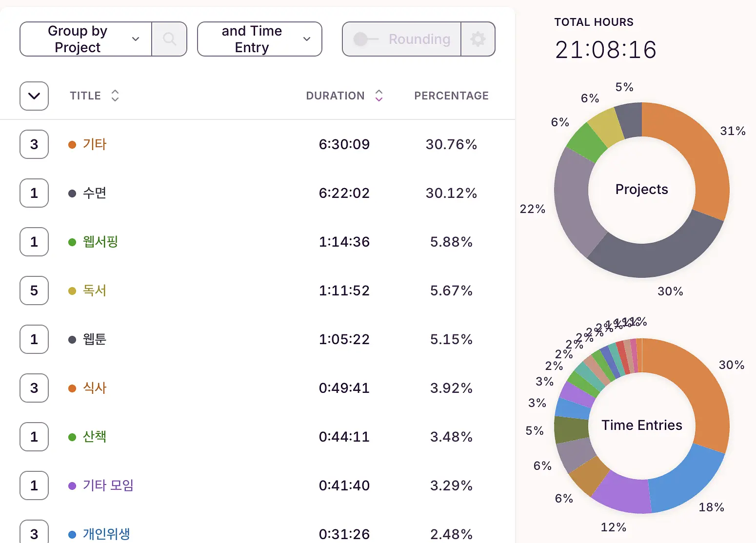The width and height of the screenshot is (756, 543).
Task: Toggle the Rounding switch
Action: [x=366, y=39]
